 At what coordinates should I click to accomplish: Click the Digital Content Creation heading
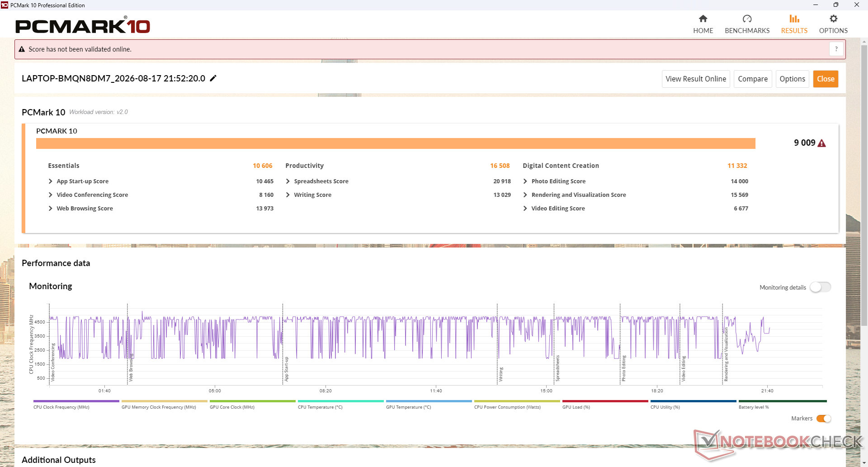561,166
